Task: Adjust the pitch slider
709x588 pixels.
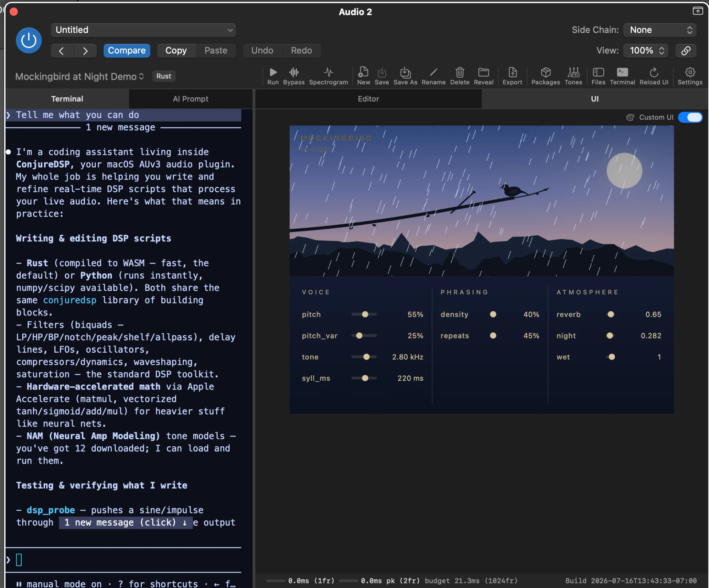Action: point(364,315)
